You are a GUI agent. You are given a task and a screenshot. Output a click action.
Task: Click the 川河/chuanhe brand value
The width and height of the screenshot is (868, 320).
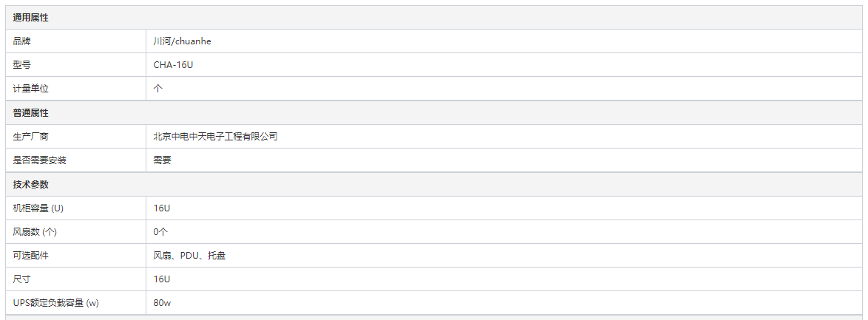point(182,41)
